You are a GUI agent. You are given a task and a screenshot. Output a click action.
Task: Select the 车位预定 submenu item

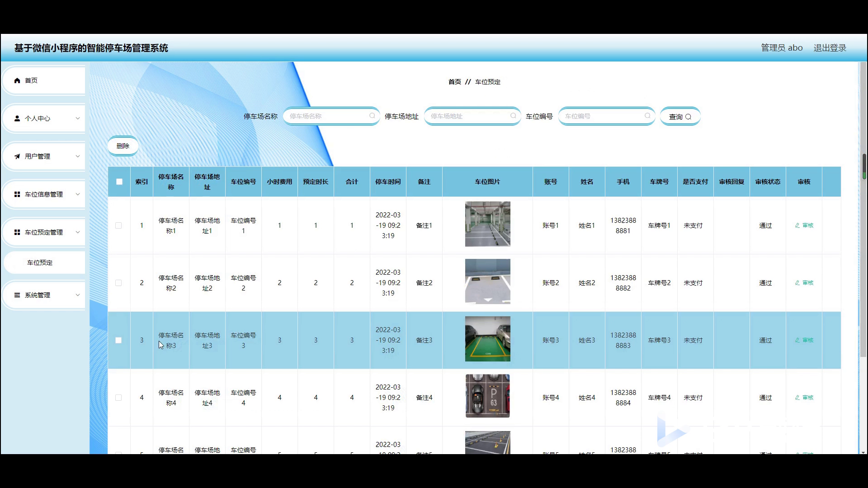pyautogui.click(x=44, y=263)
